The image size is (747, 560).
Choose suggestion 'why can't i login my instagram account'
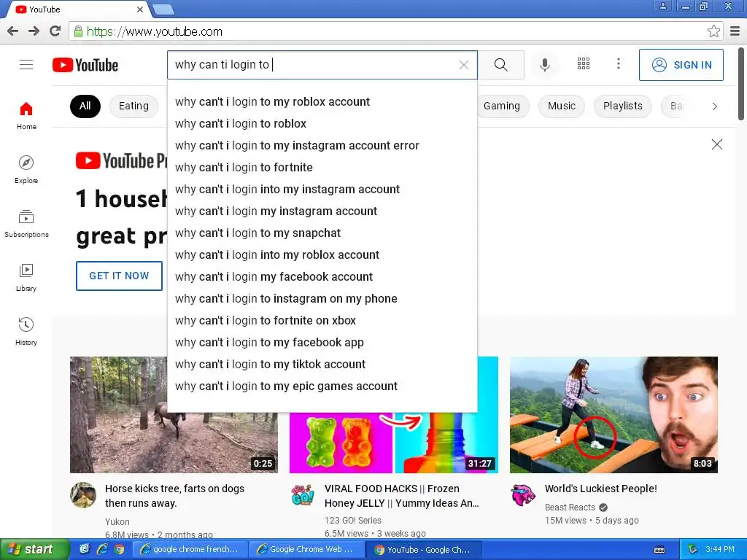point(322,211)
